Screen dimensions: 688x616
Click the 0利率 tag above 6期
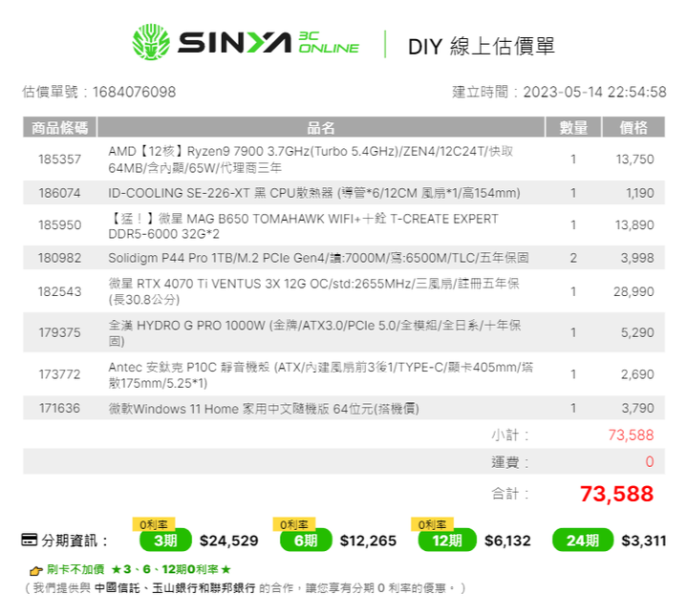point(294,524)
